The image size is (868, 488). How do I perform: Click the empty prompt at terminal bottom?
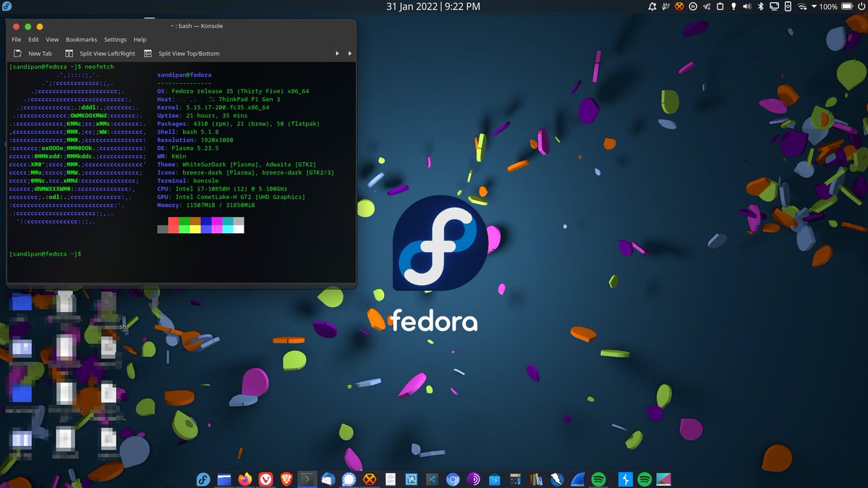coord(45,254)
